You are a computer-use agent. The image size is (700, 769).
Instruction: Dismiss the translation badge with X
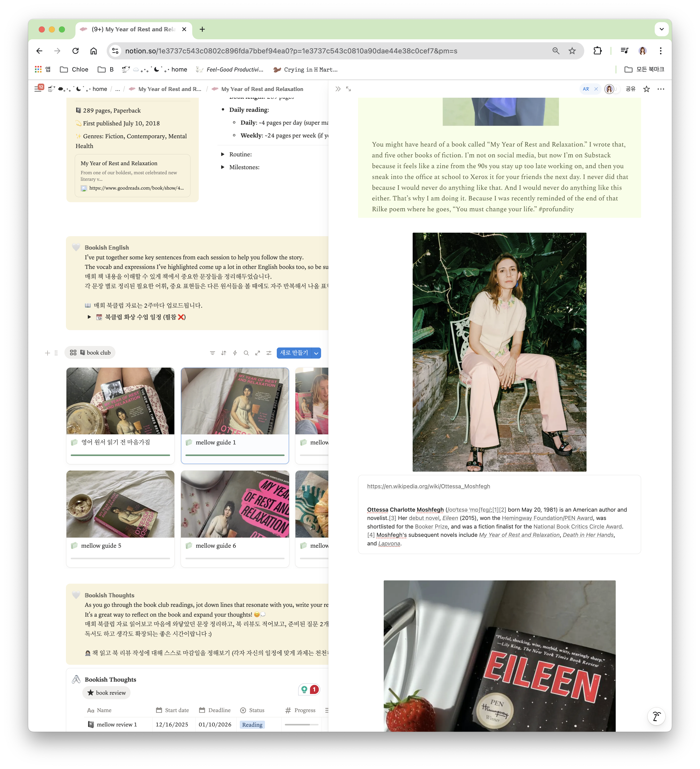tap(596, 89)
